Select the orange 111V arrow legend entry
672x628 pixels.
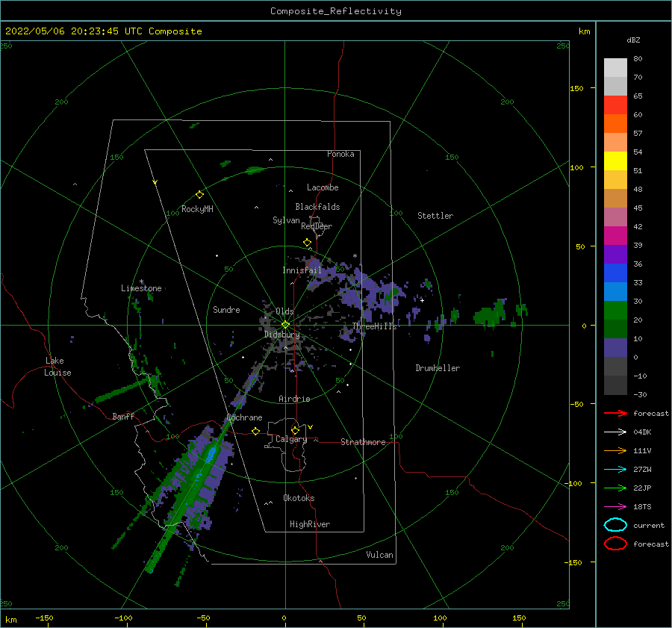coord(615,450)
